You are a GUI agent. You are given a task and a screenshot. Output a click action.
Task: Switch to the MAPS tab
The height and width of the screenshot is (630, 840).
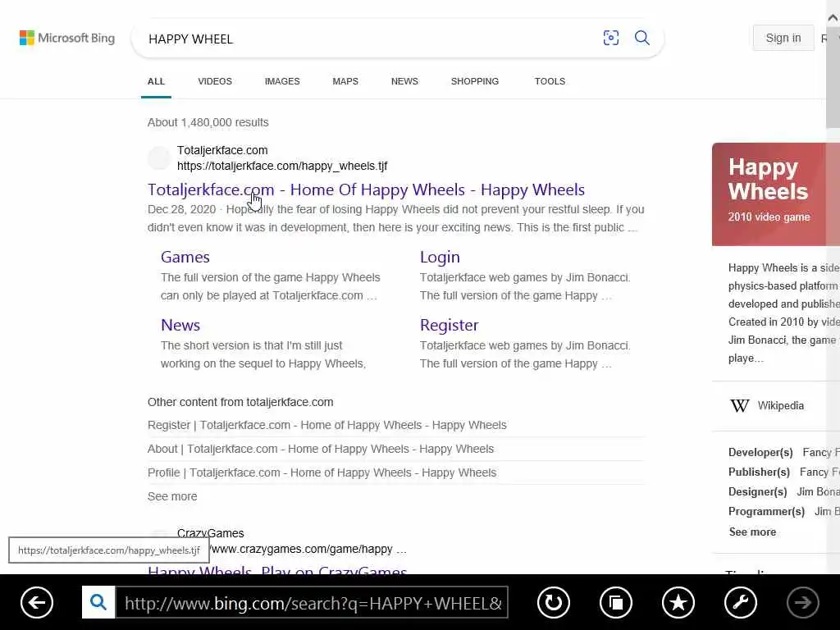(x=345, y=81)
